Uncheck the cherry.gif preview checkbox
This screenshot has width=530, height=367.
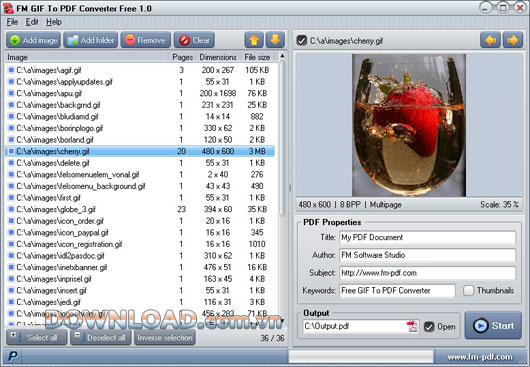coord(301,41)
